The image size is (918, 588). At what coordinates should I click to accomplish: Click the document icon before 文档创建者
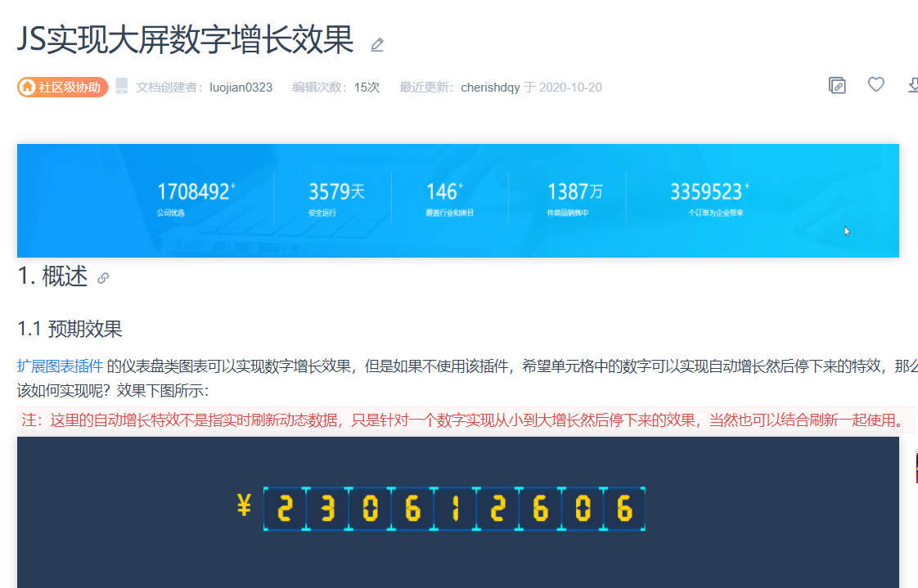122,86
